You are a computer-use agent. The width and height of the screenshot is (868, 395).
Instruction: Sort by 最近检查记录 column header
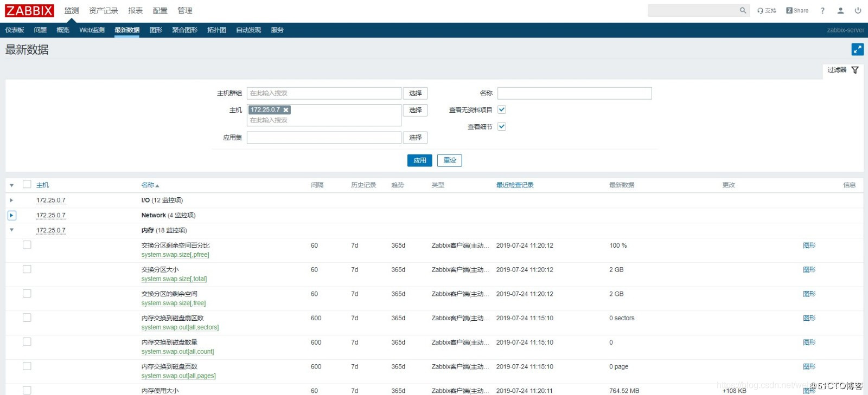coord(515,185)
